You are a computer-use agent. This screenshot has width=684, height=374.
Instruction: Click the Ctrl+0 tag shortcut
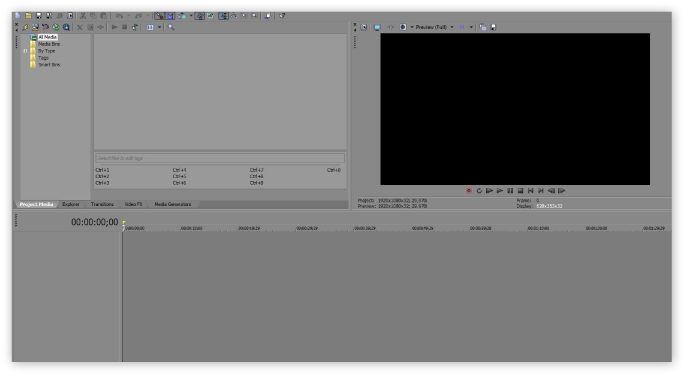pos(334,170)
